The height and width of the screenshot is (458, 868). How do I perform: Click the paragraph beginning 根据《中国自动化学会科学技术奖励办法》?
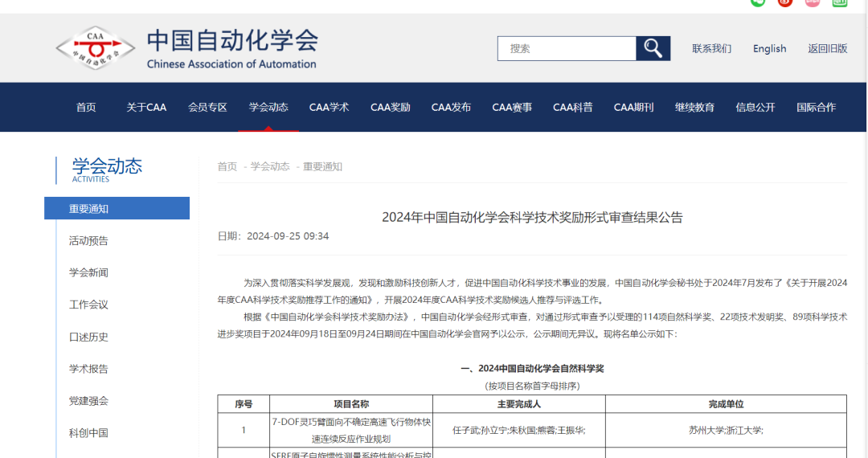pos(532,325)
